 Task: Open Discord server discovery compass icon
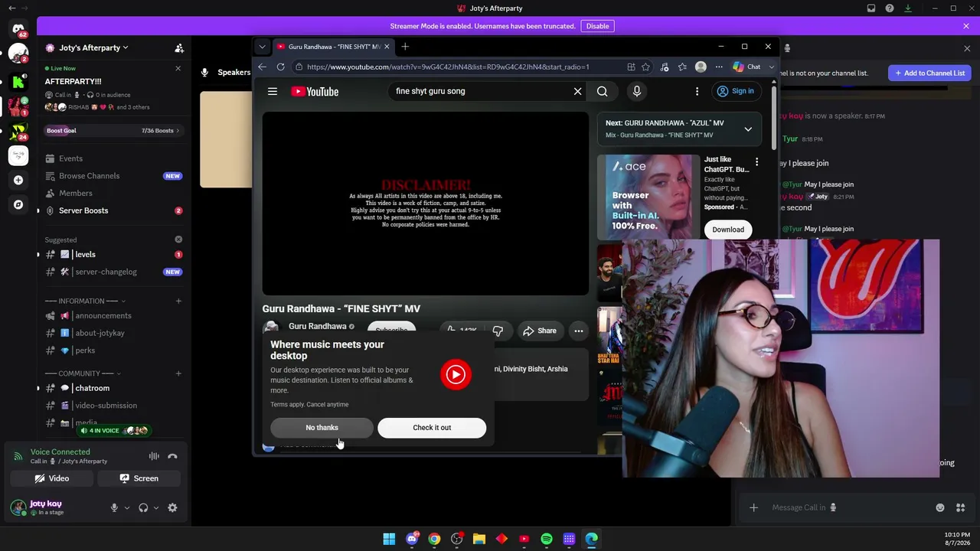pyautogui.click(x=18, y=204)
